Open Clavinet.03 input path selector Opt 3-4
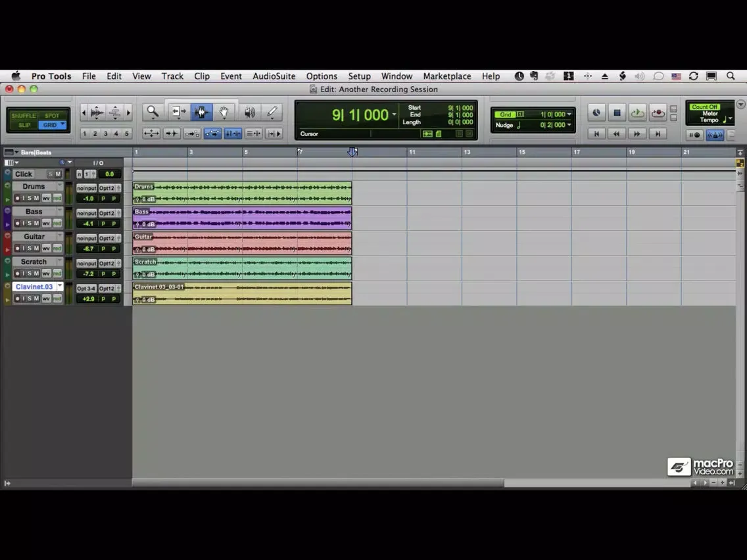The height and width of the screenshot is (560, 747). [86, 289]
